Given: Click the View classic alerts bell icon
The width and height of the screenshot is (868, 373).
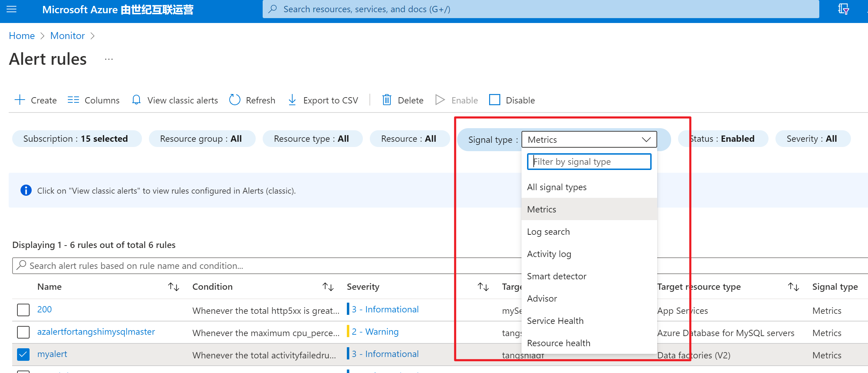Looking at the screenshot, I should pos(136,100).
